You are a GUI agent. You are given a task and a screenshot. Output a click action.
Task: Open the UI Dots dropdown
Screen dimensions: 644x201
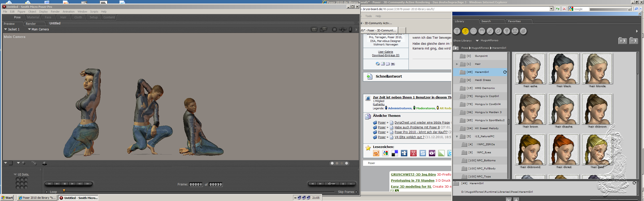pos(15,174)
